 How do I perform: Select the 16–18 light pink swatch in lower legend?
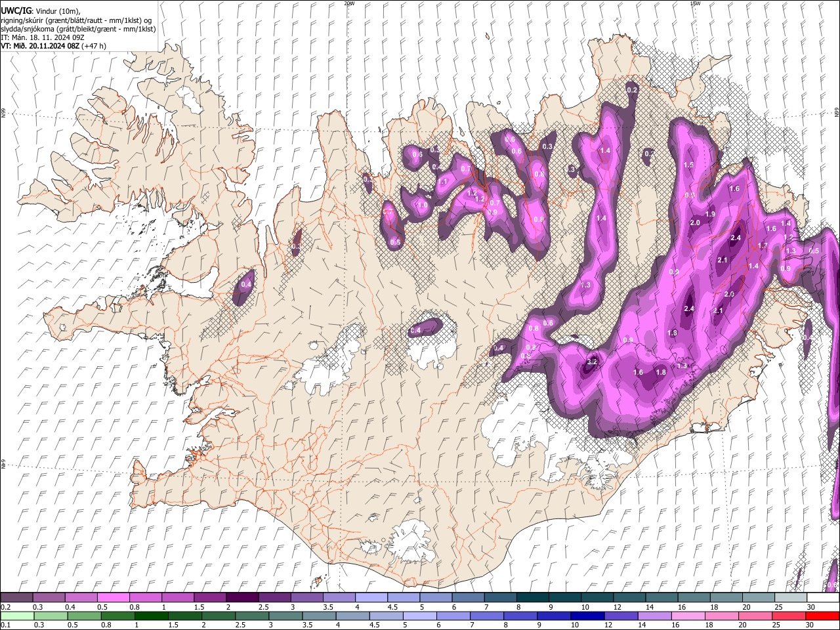[x=687, y=616]
